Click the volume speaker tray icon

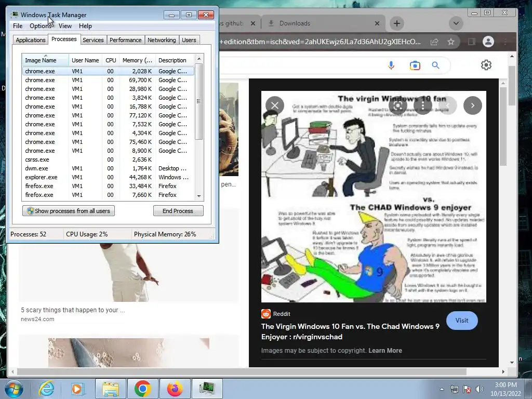(480, 389)
